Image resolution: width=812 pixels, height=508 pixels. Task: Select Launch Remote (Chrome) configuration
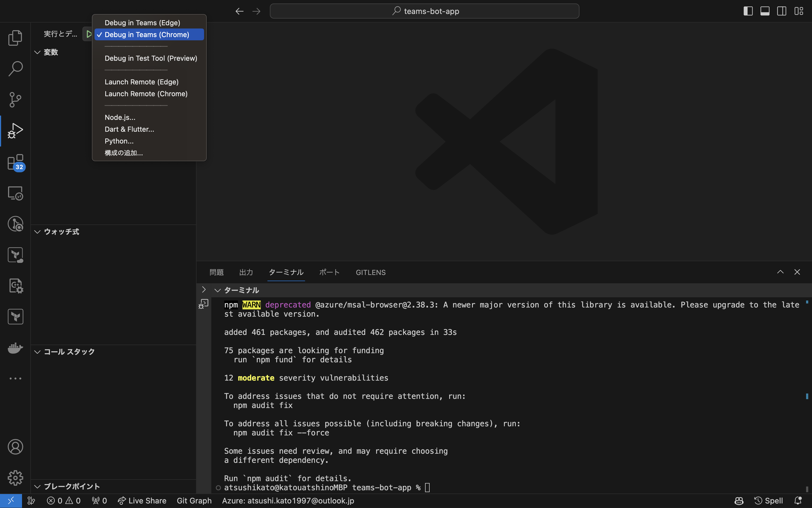(149, 94)
